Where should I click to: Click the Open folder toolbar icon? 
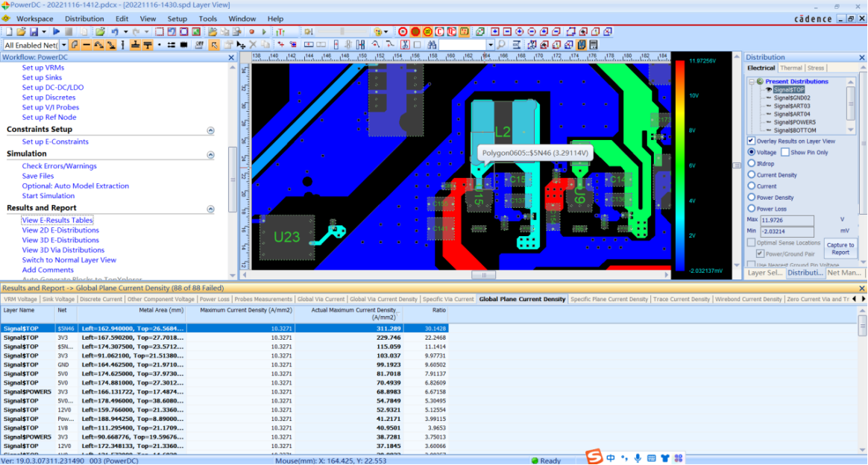(x=21, y=31)
